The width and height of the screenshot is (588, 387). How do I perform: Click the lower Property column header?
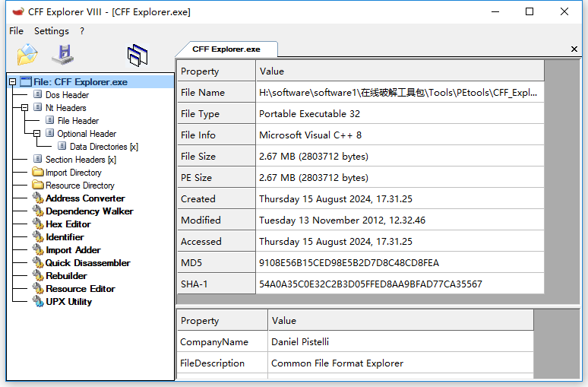223,320
